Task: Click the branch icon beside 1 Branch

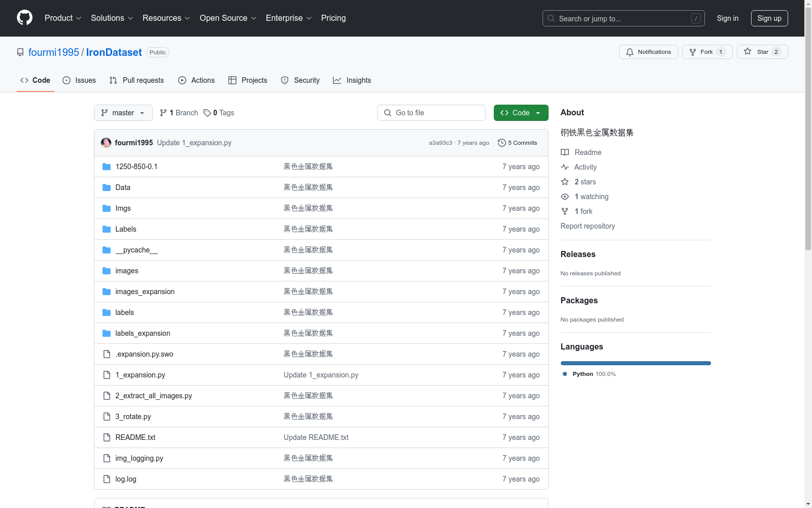Action: pos(163,113)
